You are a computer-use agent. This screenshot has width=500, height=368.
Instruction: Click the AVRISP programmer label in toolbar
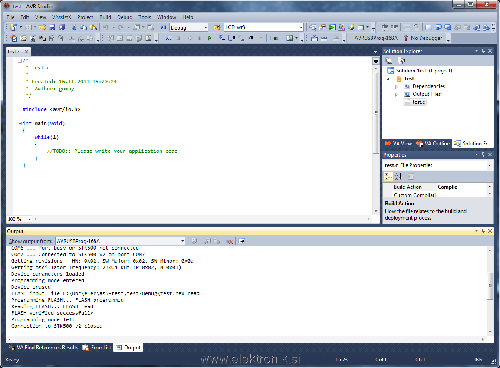click(376, 38)
